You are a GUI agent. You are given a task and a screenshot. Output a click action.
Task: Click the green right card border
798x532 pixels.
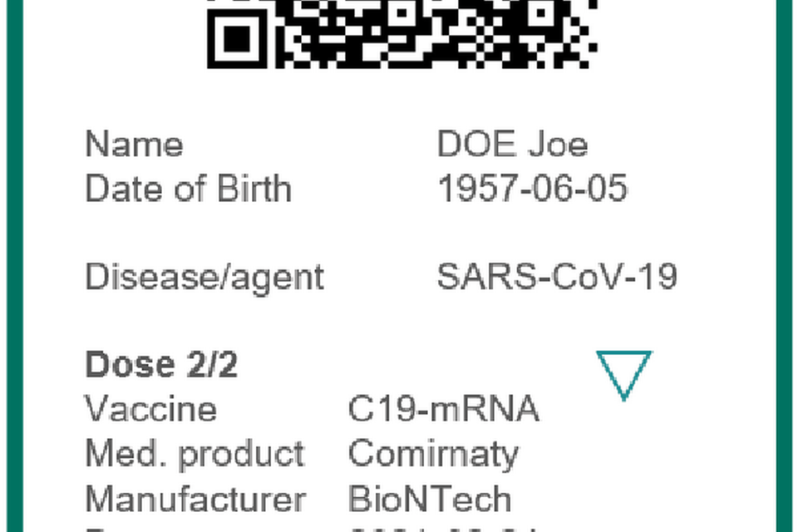(784, 266)
